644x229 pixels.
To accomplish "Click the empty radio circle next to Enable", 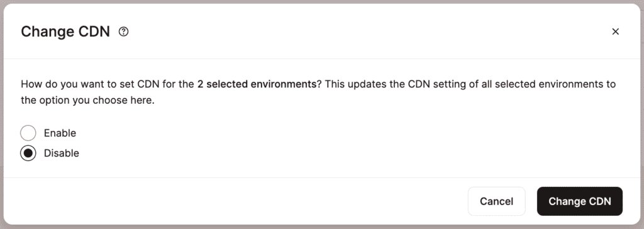I will click(28, 133).
